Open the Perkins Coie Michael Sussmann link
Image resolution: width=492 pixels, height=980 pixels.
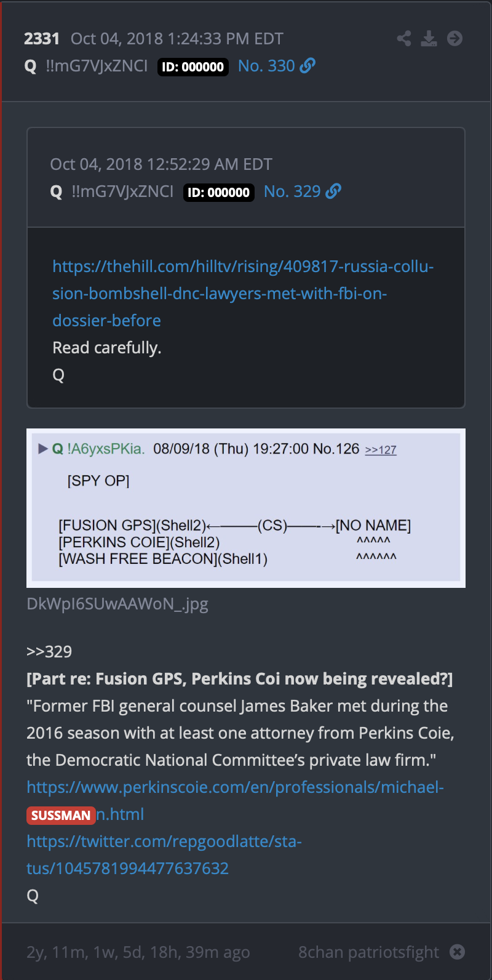[235, 801]
